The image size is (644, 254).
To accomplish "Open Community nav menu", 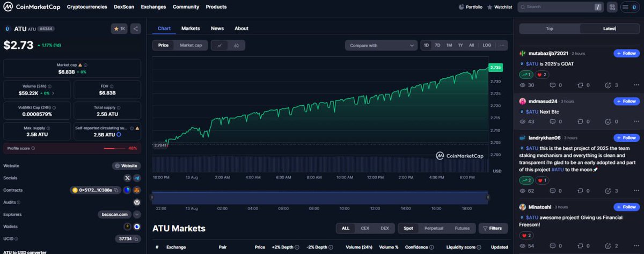I will (186, 7).
